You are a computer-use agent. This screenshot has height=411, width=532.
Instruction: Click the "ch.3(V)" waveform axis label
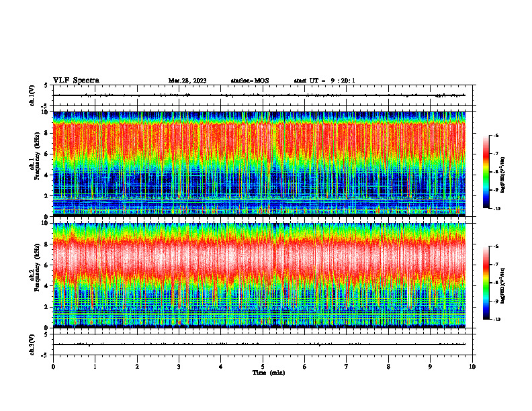tap(32, 345)
